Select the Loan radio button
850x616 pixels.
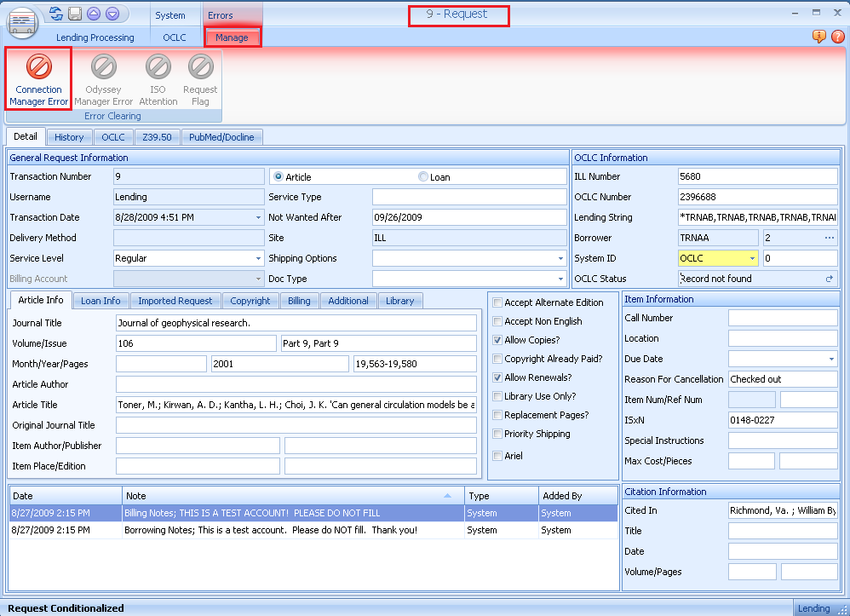(422, 176)
